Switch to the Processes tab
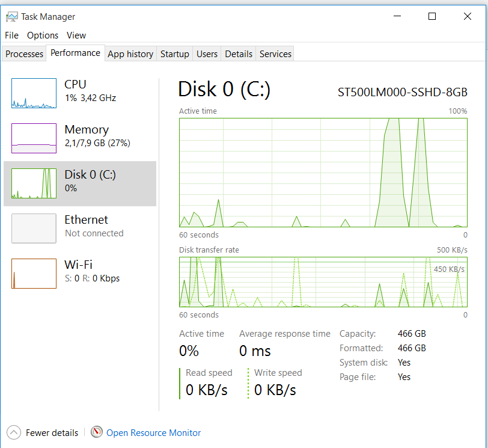Image resolution: width=488 pixels, height=448 pixels. [25, 54]
